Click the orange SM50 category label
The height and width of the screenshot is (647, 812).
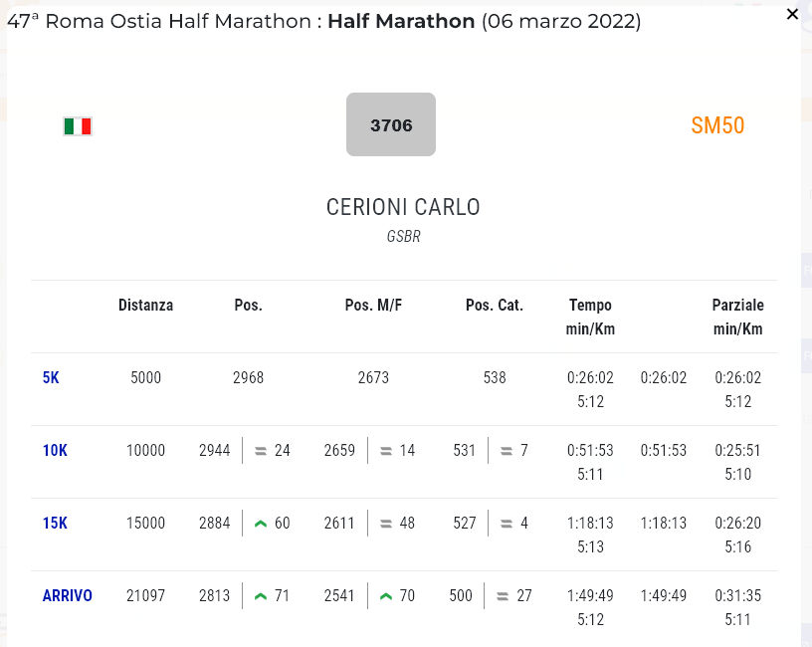717,125
